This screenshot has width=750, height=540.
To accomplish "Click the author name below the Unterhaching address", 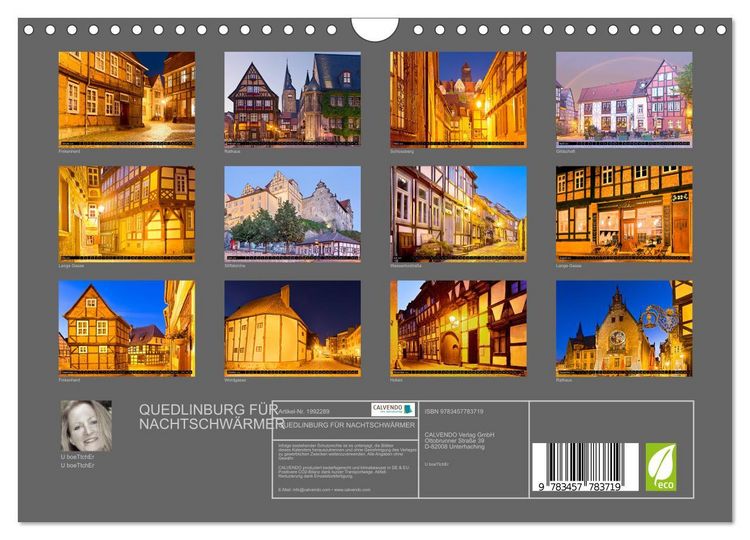I will 436,464.
